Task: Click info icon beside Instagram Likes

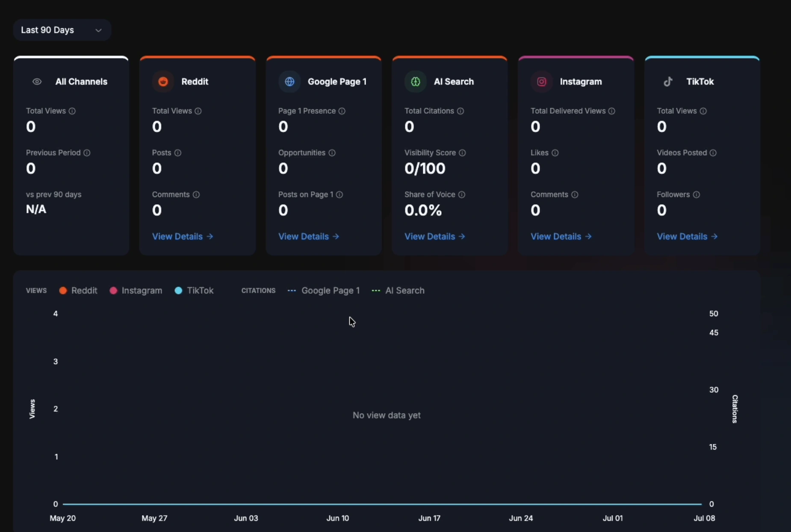Action: click(x=555, y=153)
